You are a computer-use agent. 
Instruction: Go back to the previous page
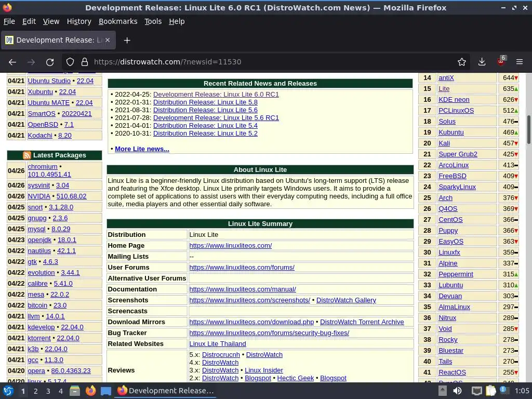[12, 62]
